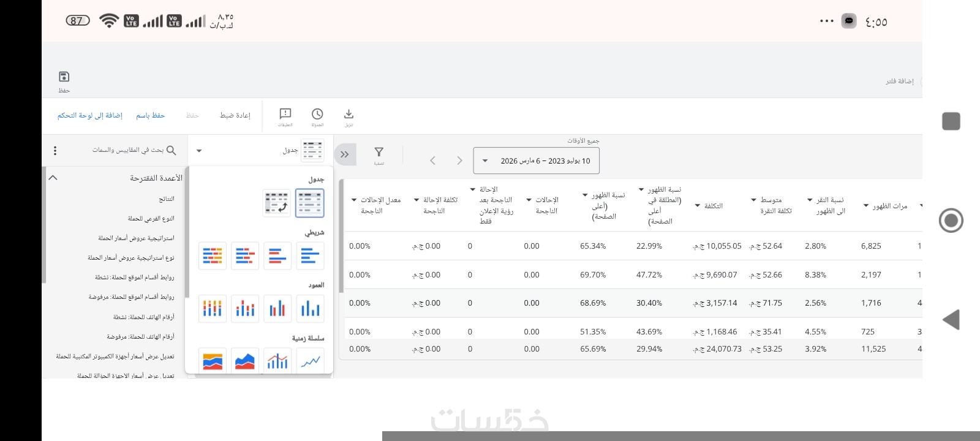The height and width of the screenshot is (441, 980).
Task: Click إضافة إلى لوحة التحكم link
Action: pos(90,115)
